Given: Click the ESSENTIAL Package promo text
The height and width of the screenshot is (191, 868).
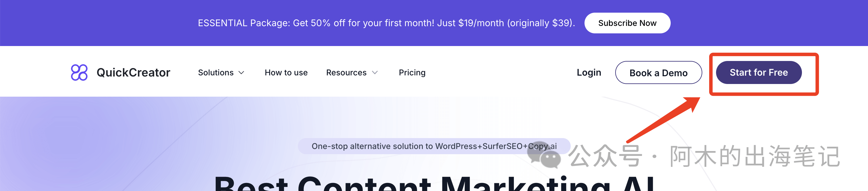Looking at the screenshot, I should 386,23.
